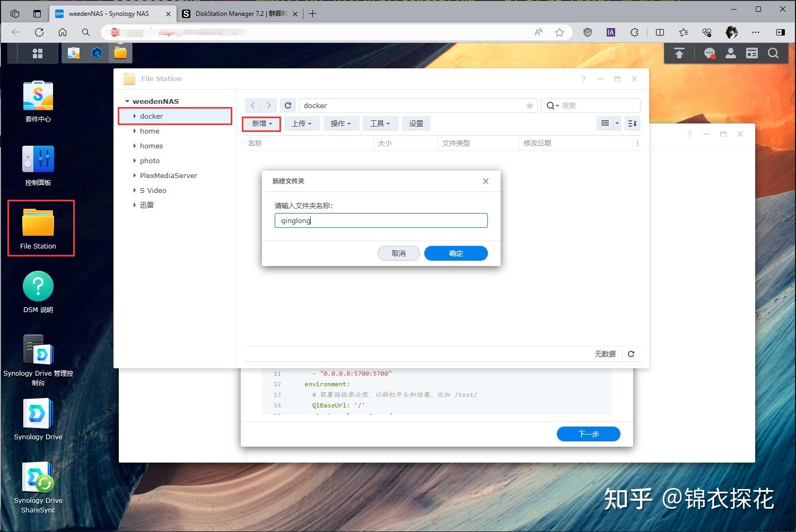This screenshot has height=532, width=796.
Task: Collapse the weedenNAS tree root
Action: pyautogui.click(x=127, y=101)
